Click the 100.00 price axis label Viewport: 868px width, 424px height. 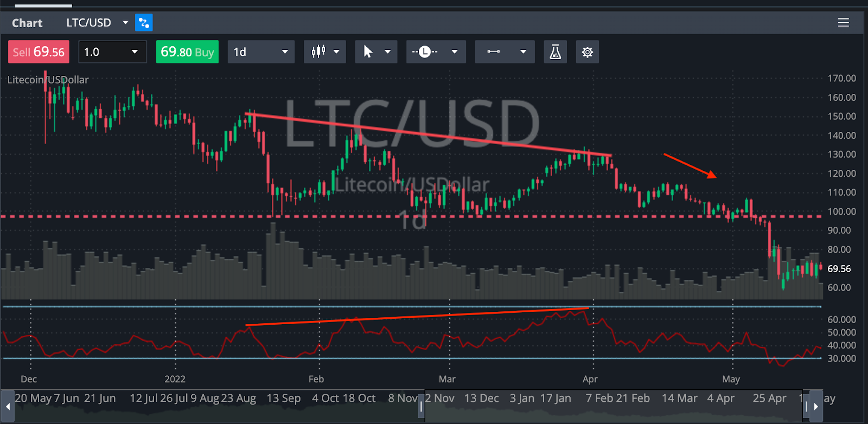(842, 211)
